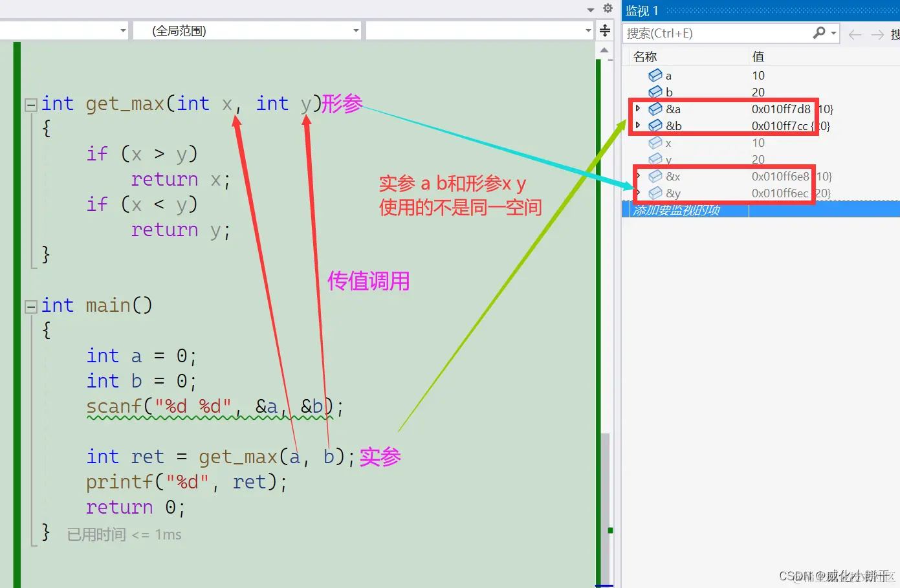Screen dimensions: 900x588
Task: Open the search options dropdown arrow
Action: pos(834,33)
